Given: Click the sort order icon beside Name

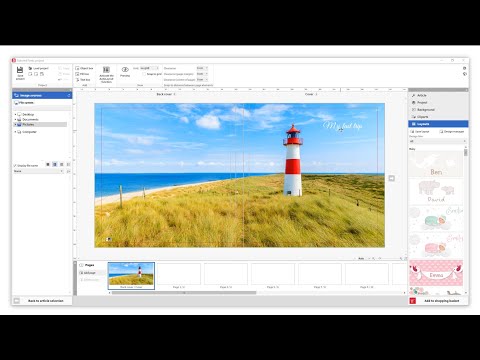Looking at the screenshot, I should click(68, 171).
